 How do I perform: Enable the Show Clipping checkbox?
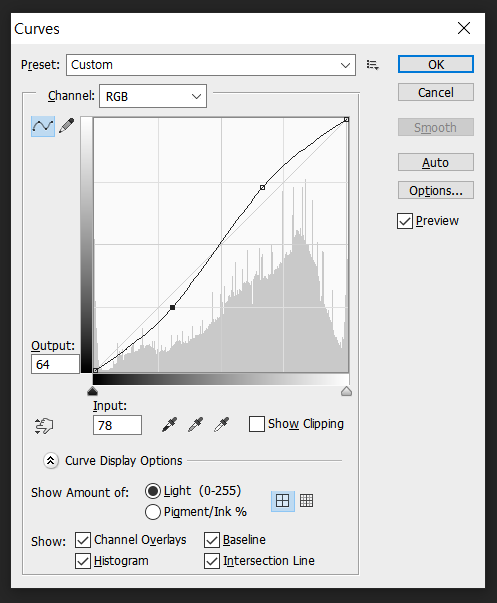257,424
